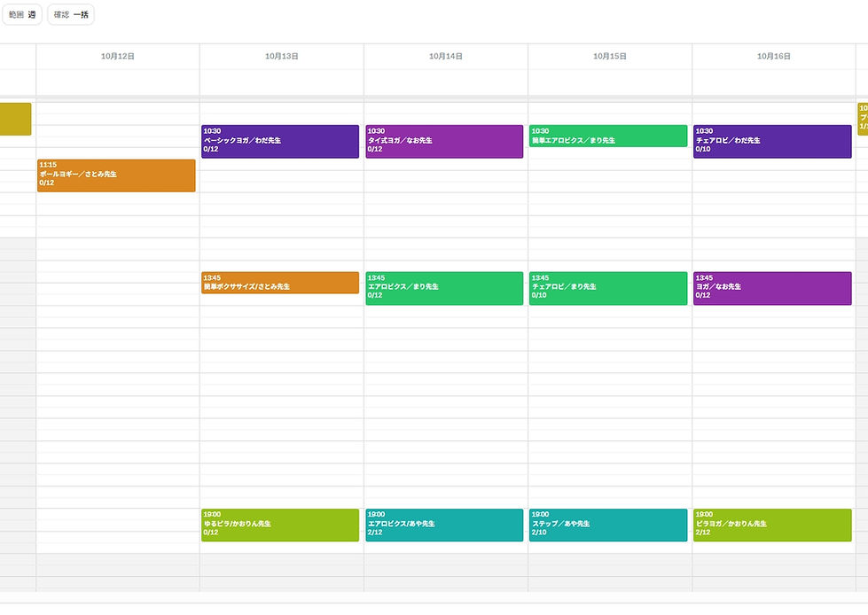Open the 19:00 ピラヨガ／かおりん先生 class

click(773, 525)
